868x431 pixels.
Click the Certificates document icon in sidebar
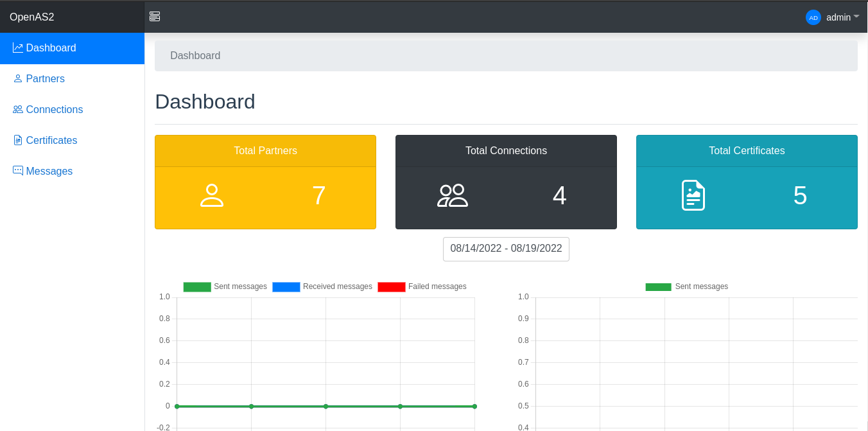click(x=18, y=140)
